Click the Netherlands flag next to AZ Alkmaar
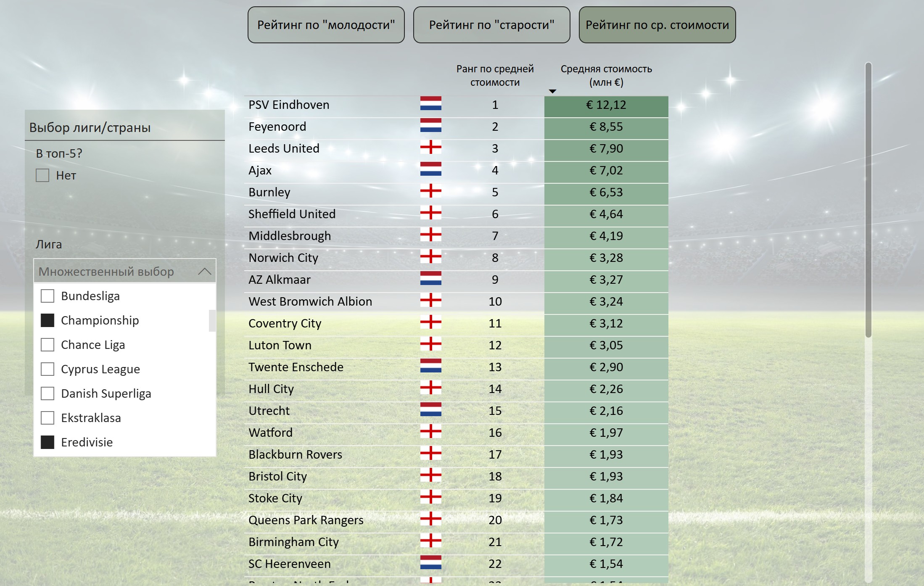Screen dimensions: 924x586 [x=430, y=278]
